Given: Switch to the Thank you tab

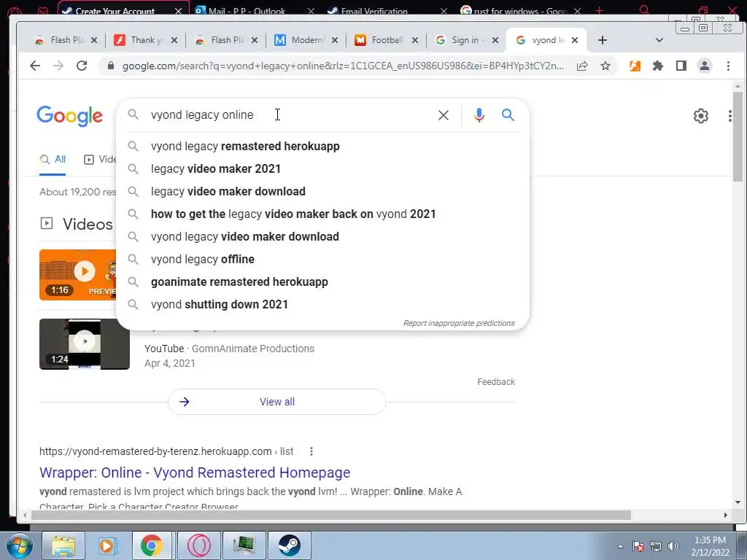Looking at the screenshot, I should (145, 40).
